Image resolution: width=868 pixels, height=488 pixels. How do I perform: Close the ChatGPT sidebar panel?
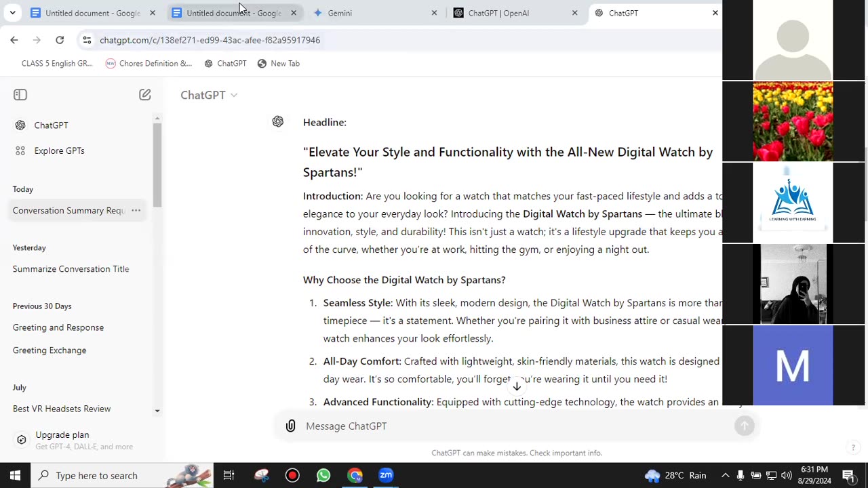20,95
